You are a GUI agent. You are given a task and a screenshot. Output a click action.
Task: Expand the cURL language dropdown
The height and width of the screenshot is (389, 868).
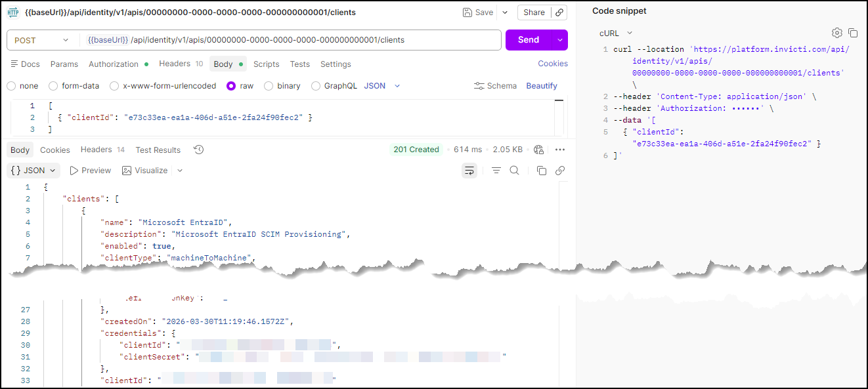(x=615, y=33)
